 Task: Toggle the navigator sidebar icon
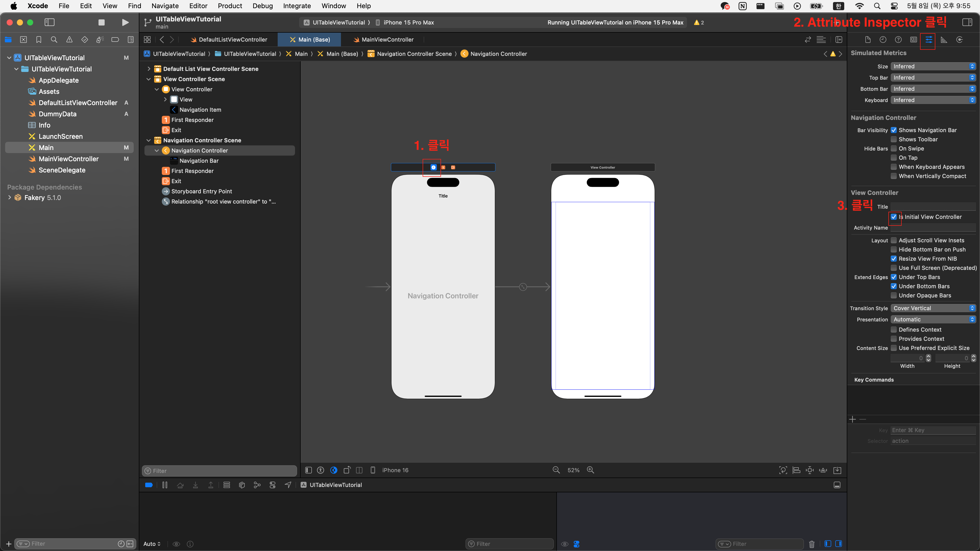[x=50, y=22]
